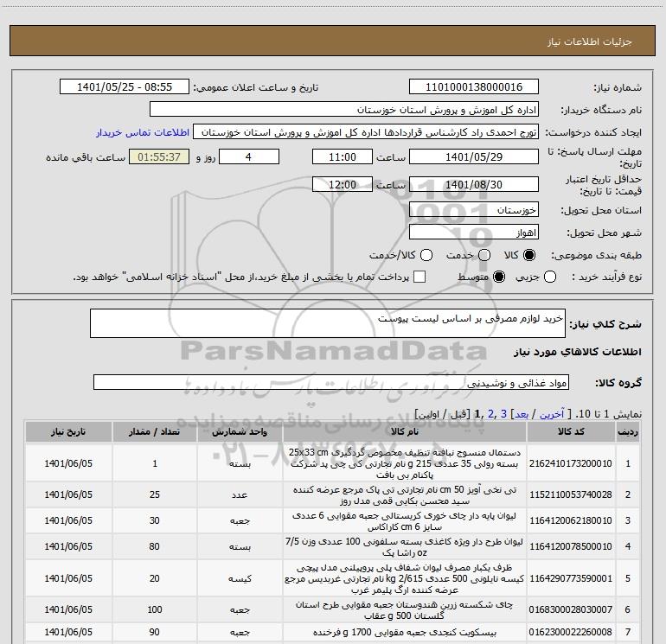Click the تعداد / مقدار column header
This screenshot has width=666, height=644.
point(155,431)
